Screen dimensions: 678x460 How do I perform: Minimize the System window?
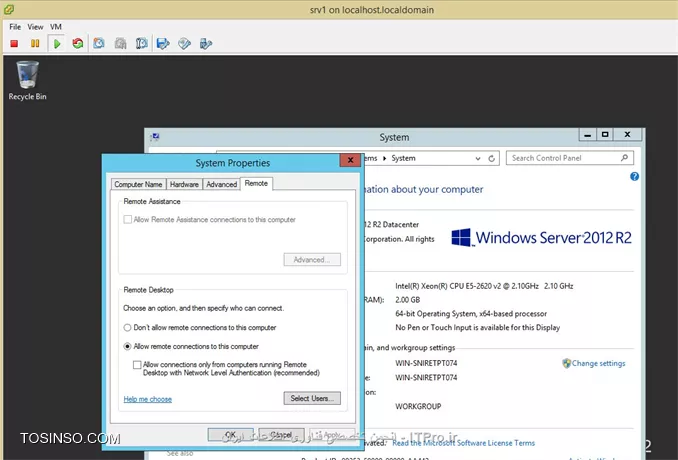pos(587,135)
